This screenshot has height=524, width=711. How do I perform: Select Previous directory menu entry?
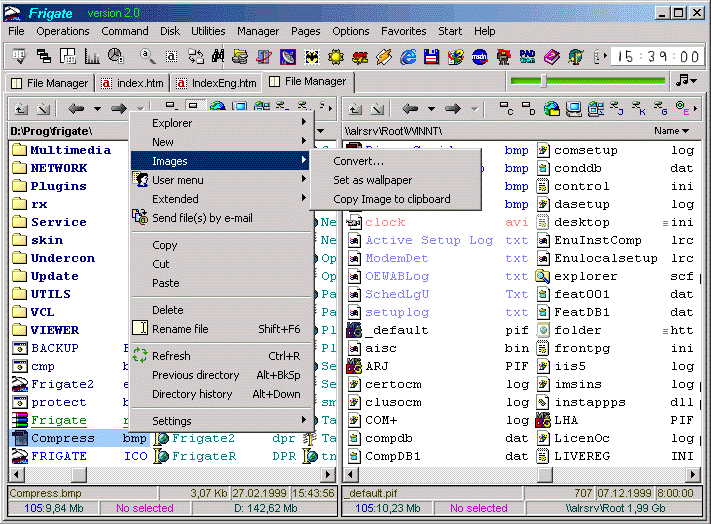pos(220,375)
